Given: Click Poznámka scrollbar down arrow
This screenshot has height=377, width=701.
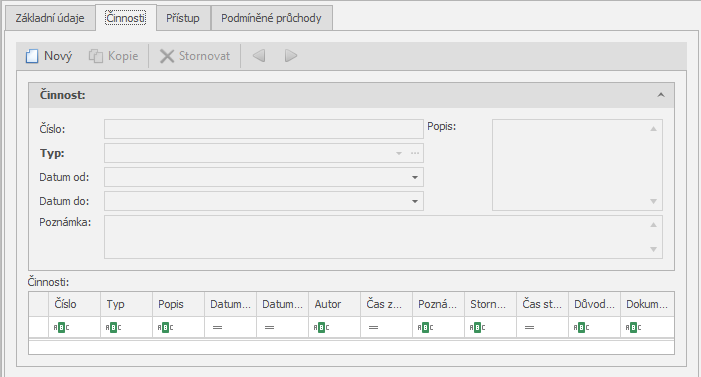Looking at the screenshot, I should pos(653,249).
